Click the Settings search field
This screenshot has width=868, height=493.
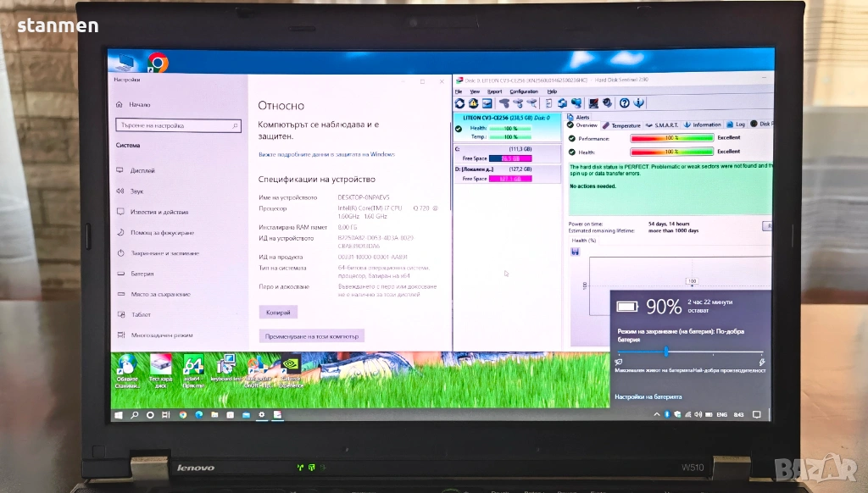coord(178,125)
